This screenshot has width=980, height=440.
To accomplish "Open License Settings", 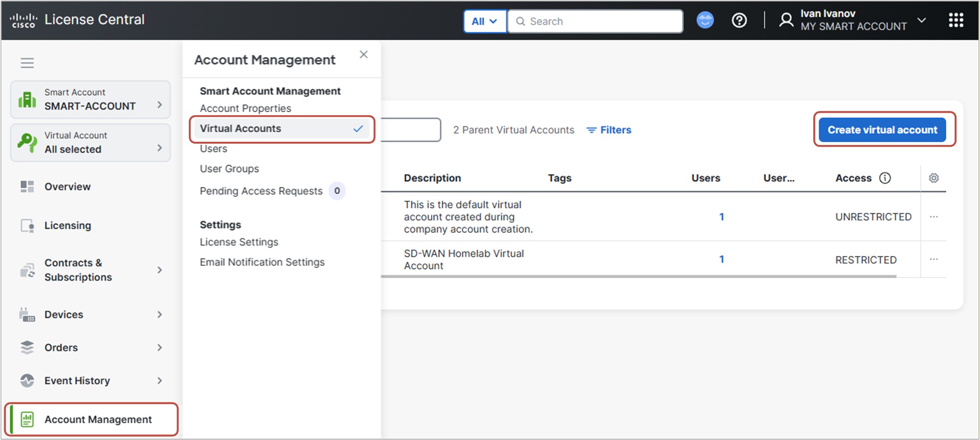I will pos(239,242).
